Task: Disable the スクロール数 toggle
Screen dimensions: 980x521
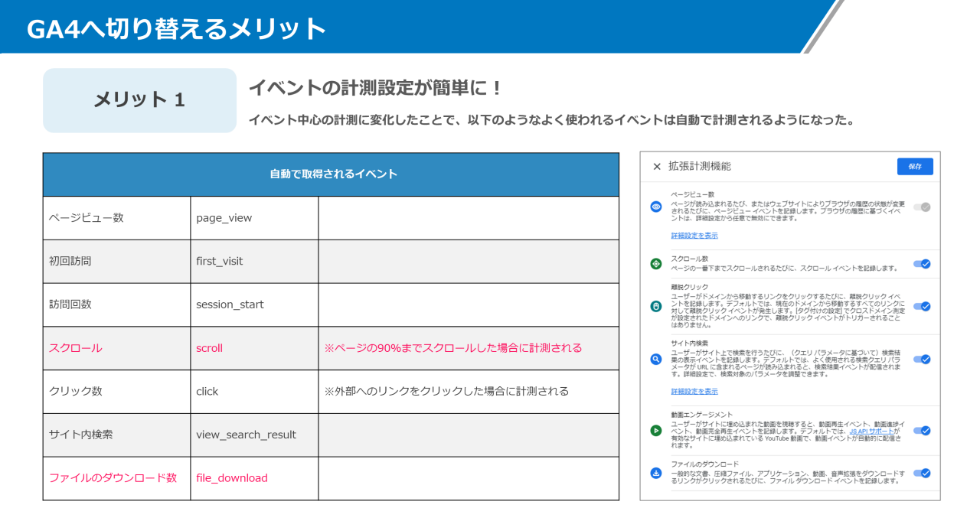Action: pos(923,263)
